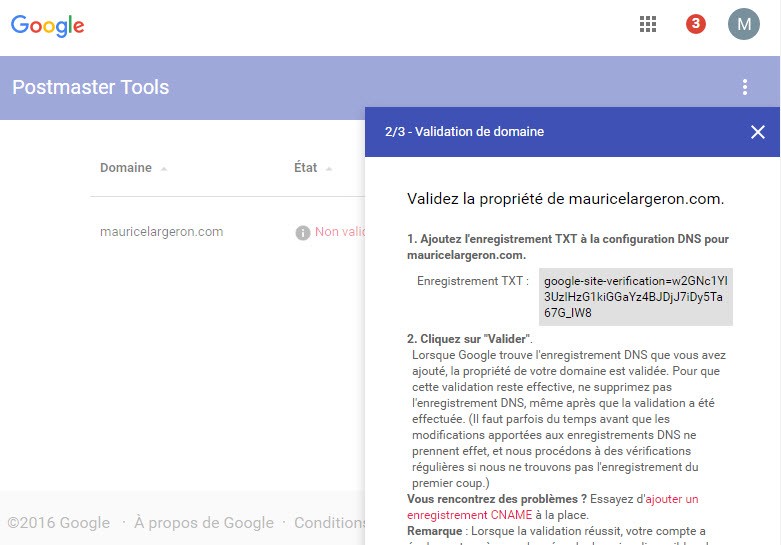
Task: Click the 'Vous rencontrez des problèmes ?' text
Action: pos(497,499)
